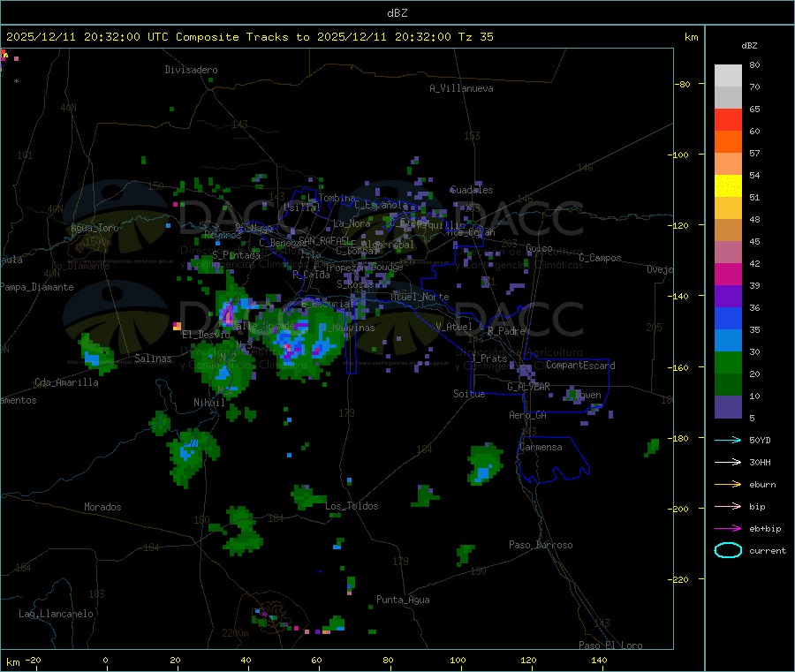Select the dark orange 57-60 dBZ swatch
The height and width of the screenshot is (672, 795).
tap(728, 142)
